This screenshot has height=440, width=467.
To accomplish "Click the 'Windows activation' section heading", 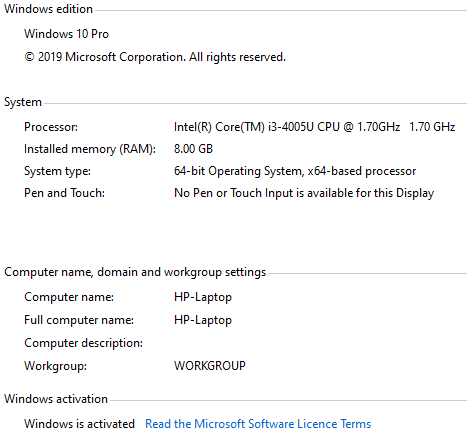I will tap(56, 399).
